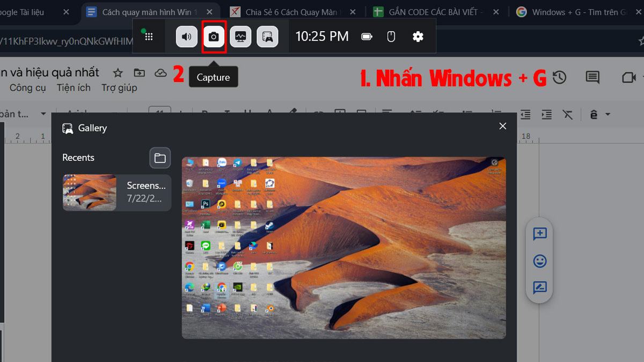
Task: Open the Audio widget in Game Bar
Action: (187, 36)
